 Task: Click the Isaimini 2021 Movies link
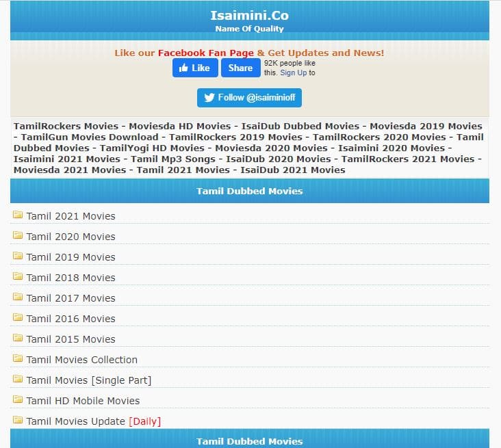coord(67,159)
